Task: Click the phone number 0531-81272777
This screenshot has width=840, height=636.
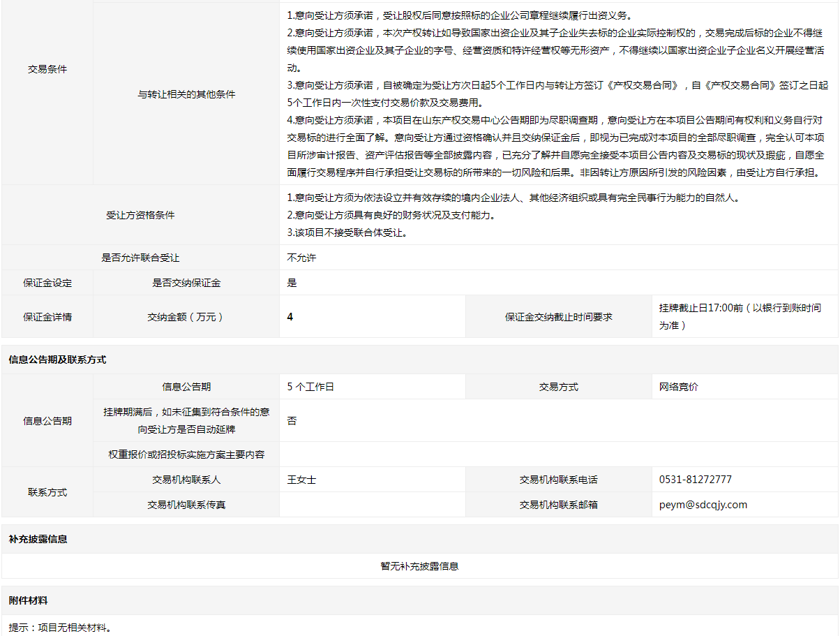Action: click(x=695, y=480)
